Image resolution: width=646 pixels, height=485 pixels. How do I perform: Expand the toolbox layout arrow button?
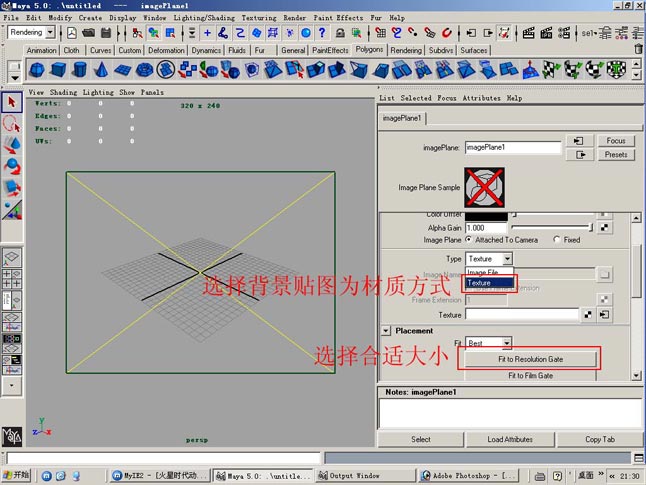point(12,386)
